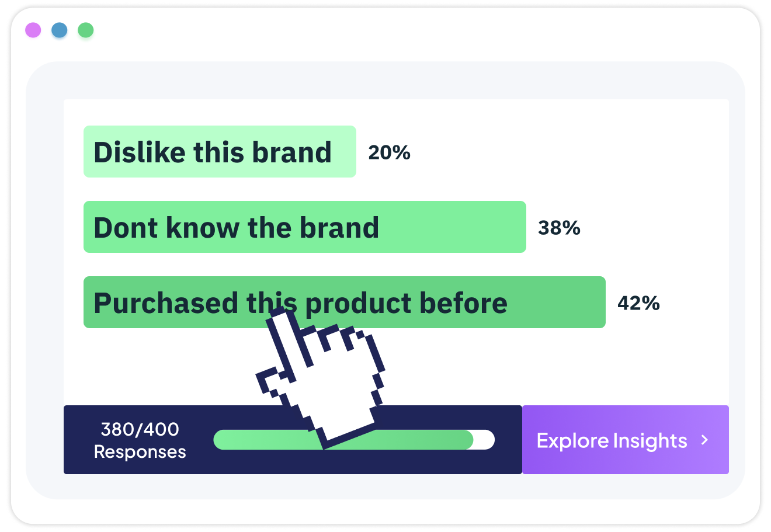The width and height of the screenshot is (771, 532).
Task: Select the "Dont know the brand" bar
Action: (304, 227)
